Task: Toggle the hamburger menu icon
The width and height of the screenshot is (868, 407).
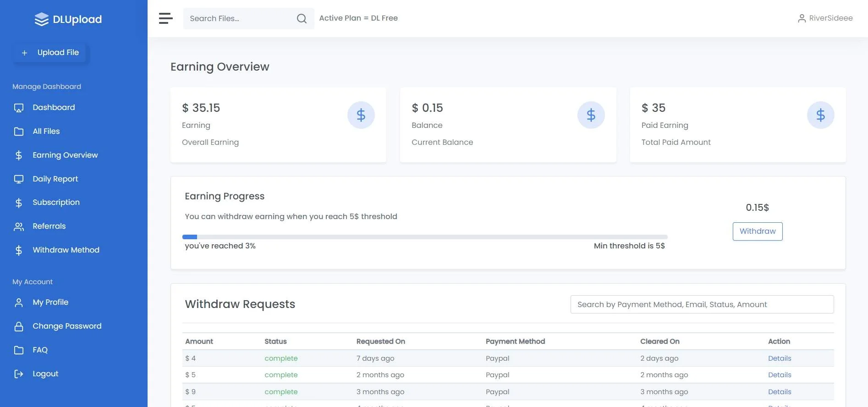Action: (165, 18)
